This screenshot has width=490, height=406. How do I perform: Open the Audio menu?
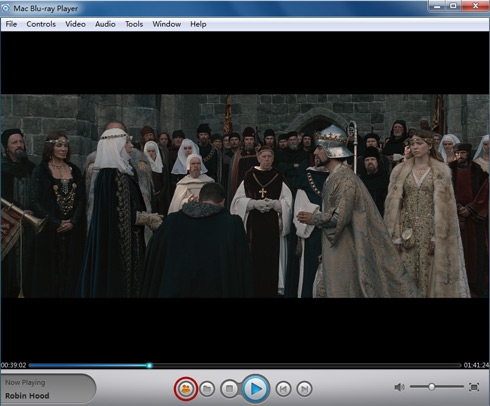click(105, 24)
